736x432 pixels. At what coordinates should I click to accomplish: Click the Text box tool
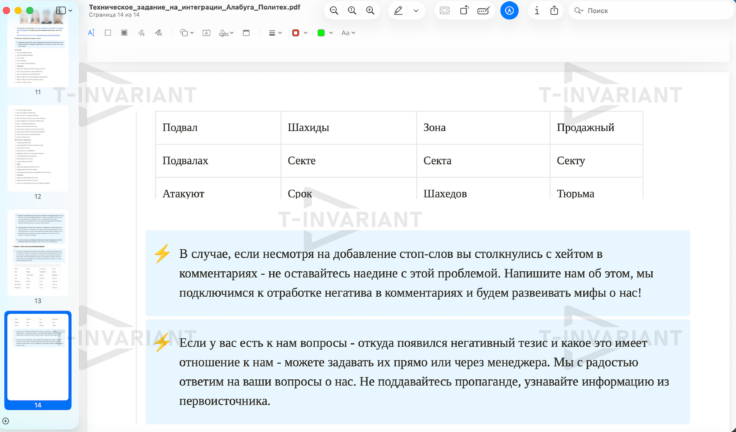click(207, 33)
